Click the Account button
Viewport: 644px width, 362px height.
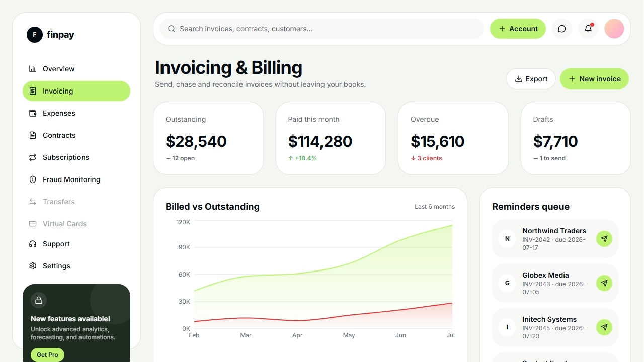pos(518,29)
